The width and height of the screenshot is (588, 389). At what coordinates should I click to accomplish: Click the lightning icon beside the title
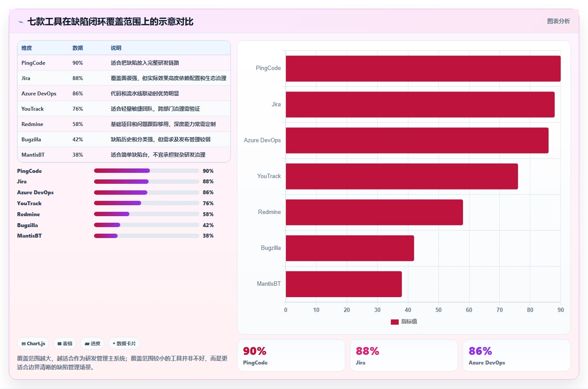21,22
